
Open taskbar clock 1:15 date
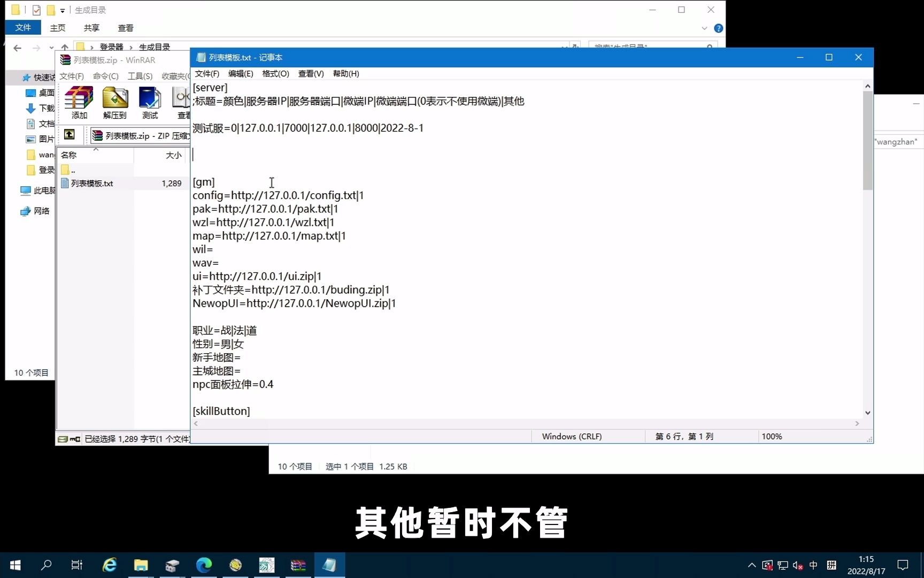tap(866, 565)
